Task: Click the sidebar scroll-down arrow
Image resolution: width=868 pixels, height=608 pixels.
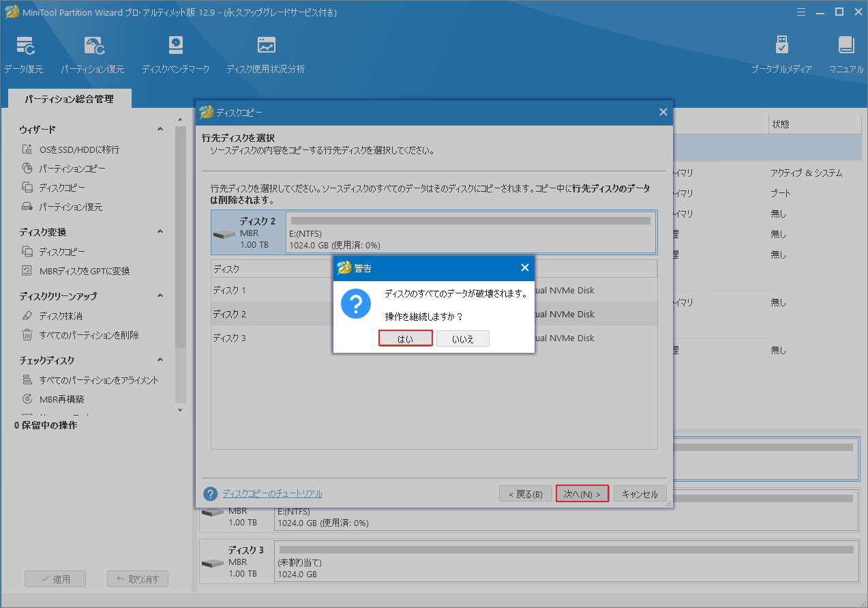Action: [180, 410]
